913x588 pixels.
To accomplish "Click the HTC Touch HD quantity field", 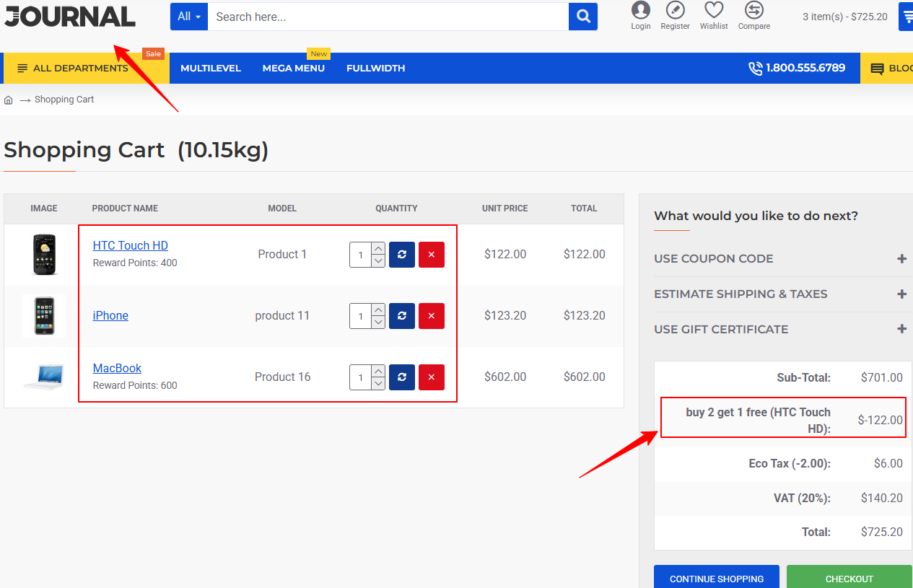I will point(361,255).
